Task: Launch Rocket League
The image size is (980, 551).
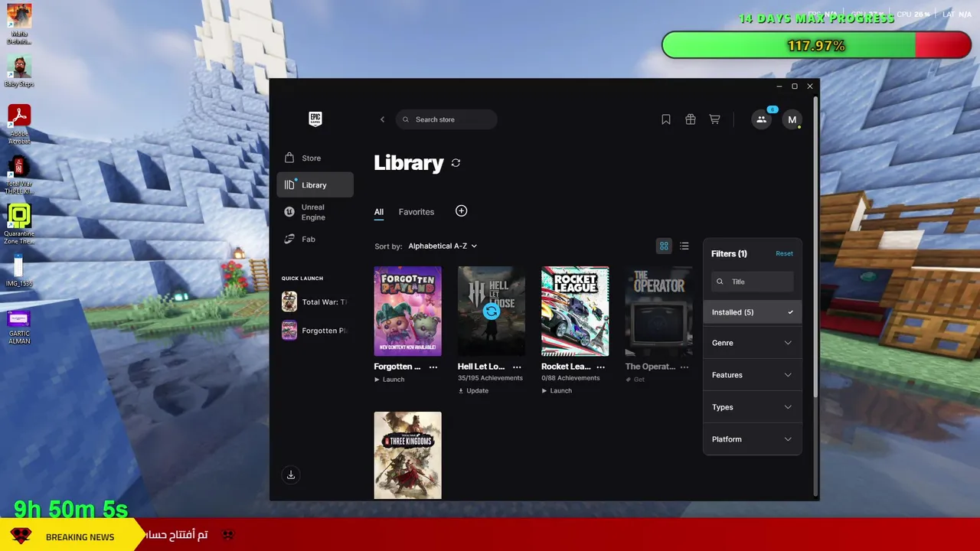Action: pos(557,390)
